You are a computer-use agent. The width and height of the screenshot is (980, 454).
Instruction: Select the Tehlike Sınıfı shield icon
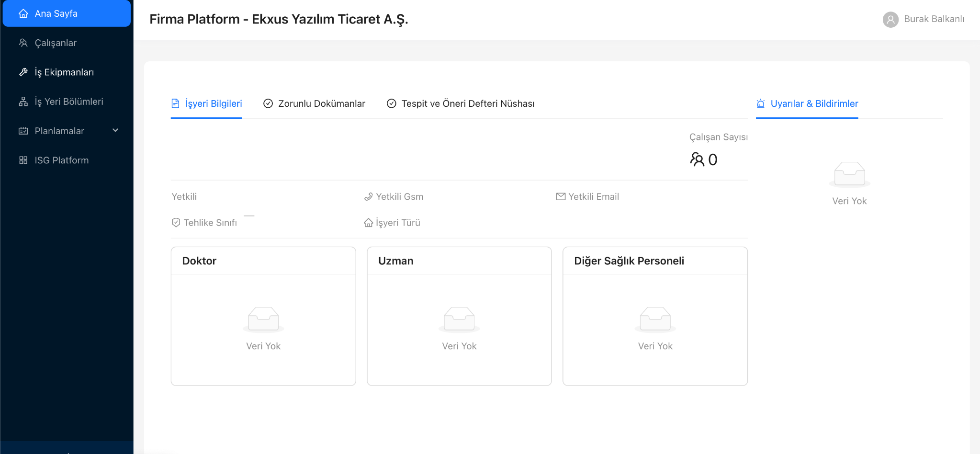(x=175, y=222)
